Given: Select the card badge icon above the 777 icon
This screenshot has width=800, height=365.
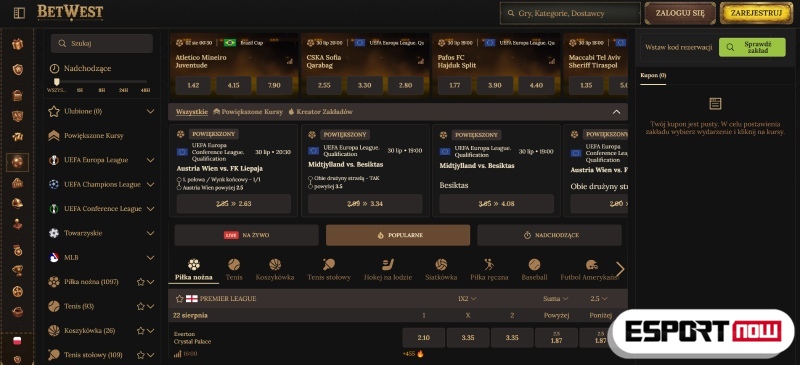Looking at the screenshot, I should click(x=18, y=116).
